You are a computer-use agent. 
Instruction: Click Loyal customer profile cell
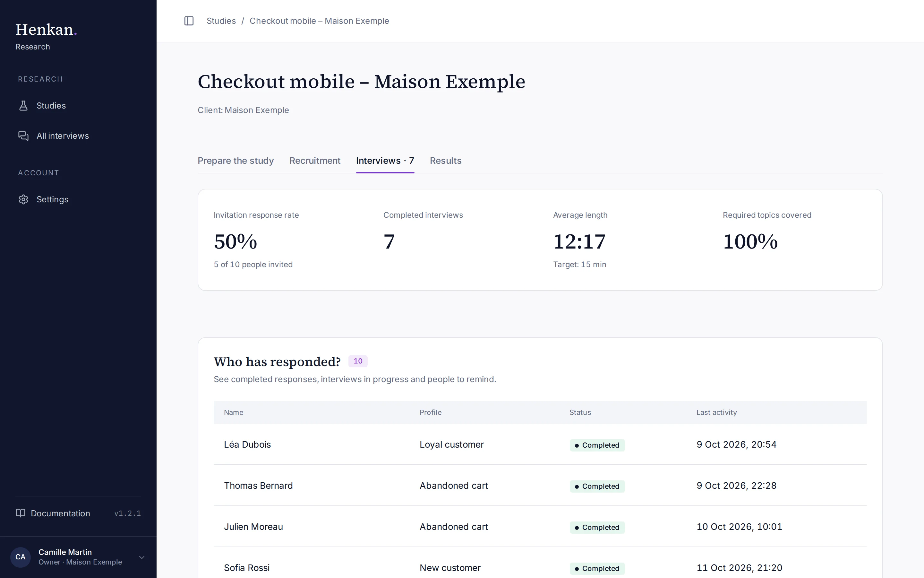[x=452, y=445]
